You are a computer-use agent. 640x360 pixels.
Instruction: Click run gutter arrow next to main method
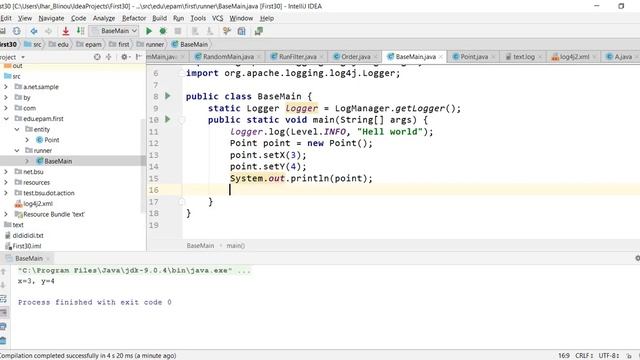coord(168,119)
